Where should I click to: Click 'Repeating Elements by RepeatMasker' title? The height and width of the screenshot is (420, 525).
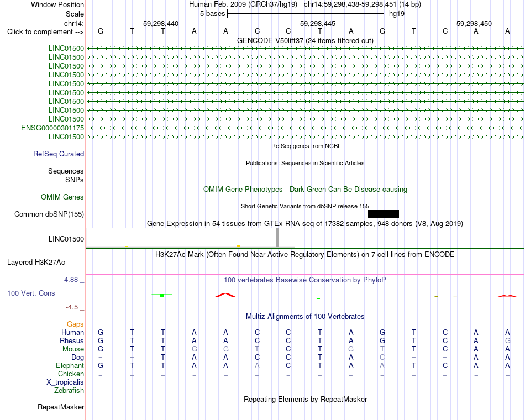click(x=305, y=399)
